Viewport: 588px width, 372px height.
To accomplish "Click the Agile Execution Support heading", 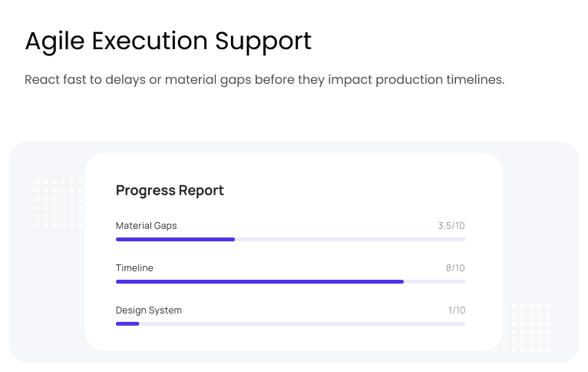I will 168,42.
